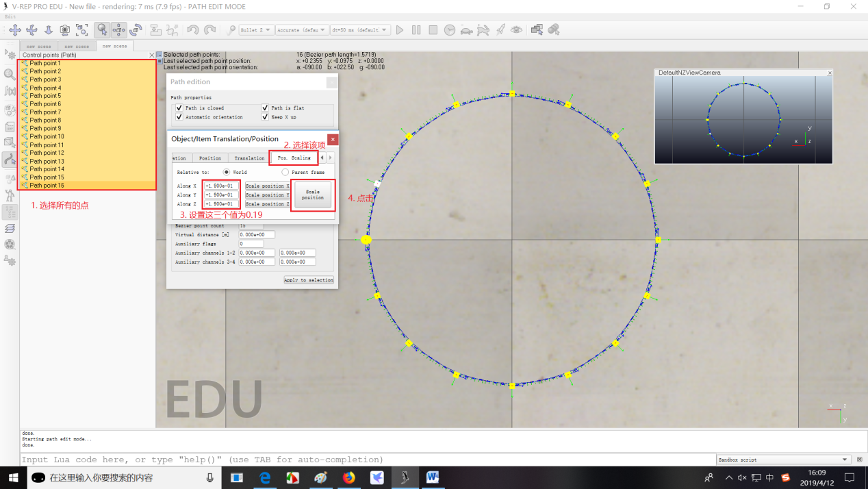Open the scene selector icon
The height and width of the screenshot is (489, 868).
tap(554, 30)
